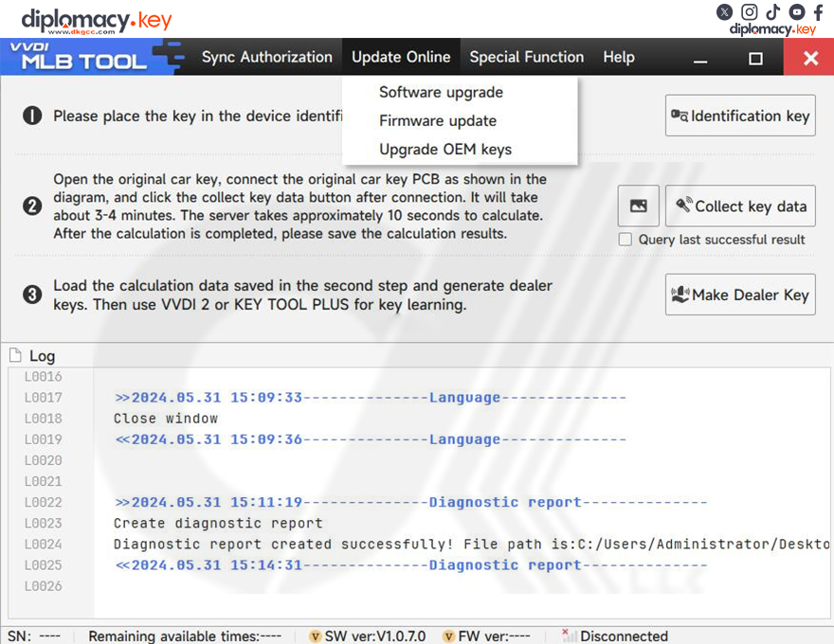This screenshot has height=644, width=834.
Task: Click the Log document icon
Action: pyautogui.click(x=17, y=355)
